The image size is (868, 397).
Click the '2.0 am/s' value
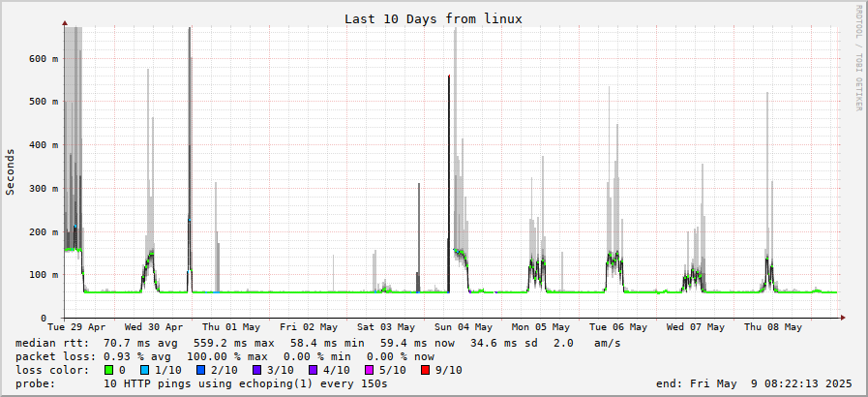pyautogui.click(x=586, y=344)
